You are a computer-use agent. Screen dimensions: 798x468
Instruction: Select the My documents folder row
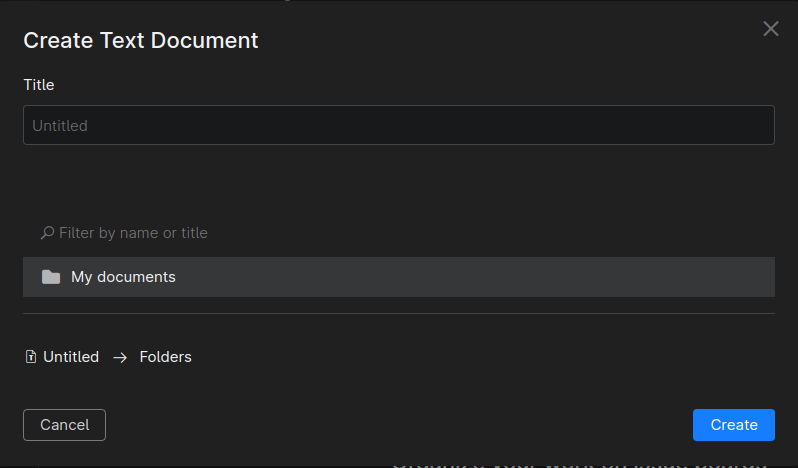point(399,277)
